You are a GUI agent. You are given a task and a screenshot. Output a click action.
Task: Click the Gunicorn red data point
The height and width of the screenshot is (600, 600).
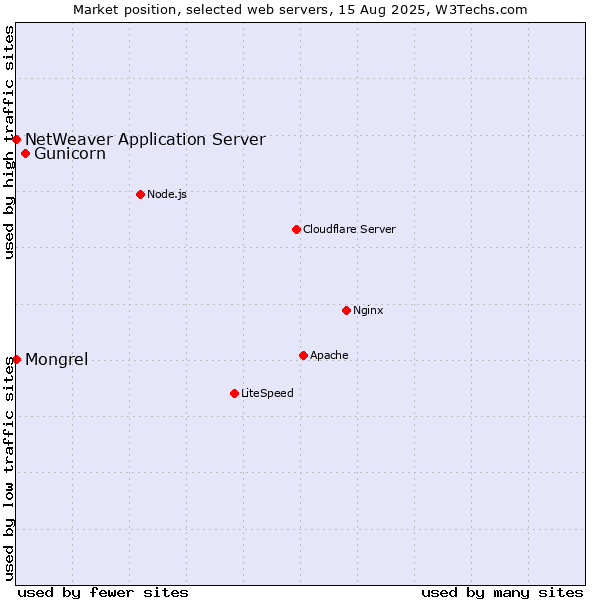(26, 153)
